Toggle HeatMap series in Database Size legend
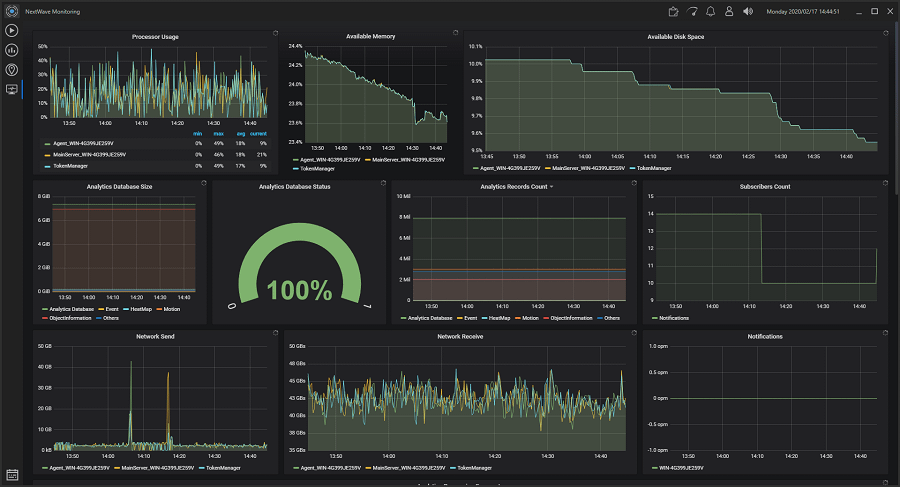The image size is (900, 487). (x=140, y=309)
